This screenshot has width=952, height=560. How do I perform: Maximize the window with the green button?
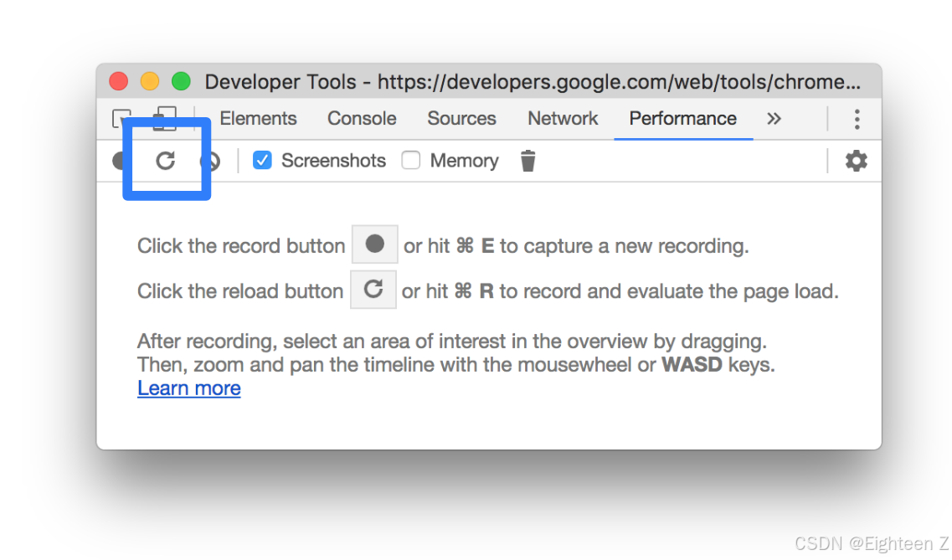(x=181, y=80)
